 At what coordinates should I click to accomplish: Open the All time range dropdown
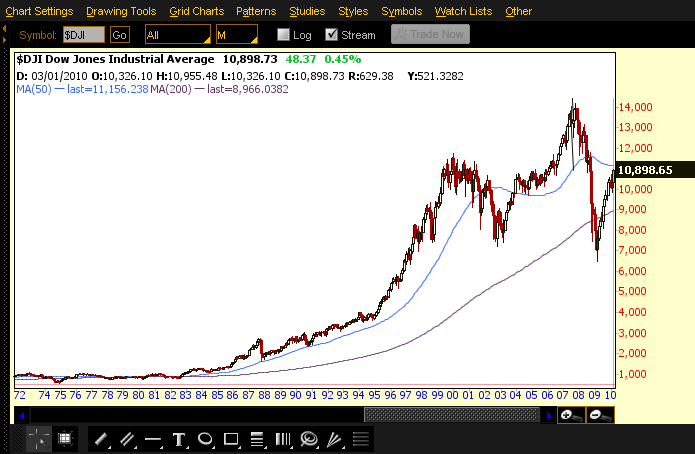pos(178,35)
